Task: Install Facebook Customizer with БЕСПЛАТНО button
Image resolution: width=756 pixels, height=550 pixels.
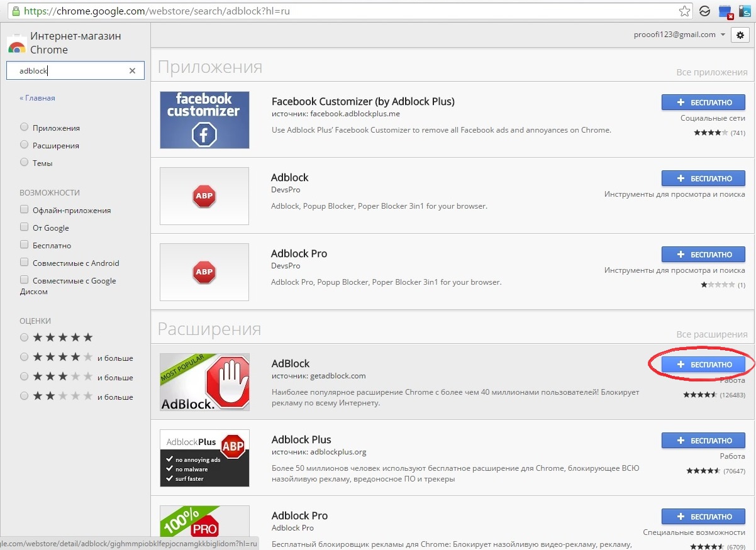Action: coord(703,102)
